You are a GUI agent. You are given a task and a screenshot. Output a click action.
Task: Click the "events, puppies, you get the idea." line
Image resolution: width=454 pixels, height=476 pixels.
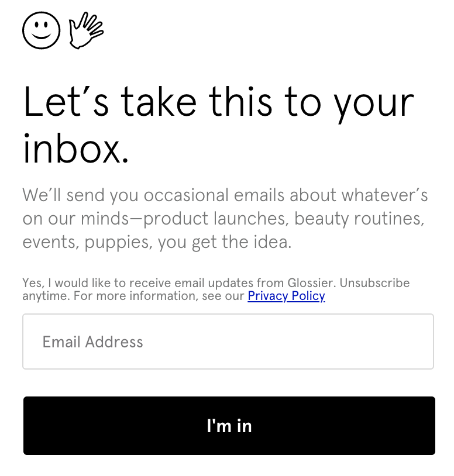point(157,242)
